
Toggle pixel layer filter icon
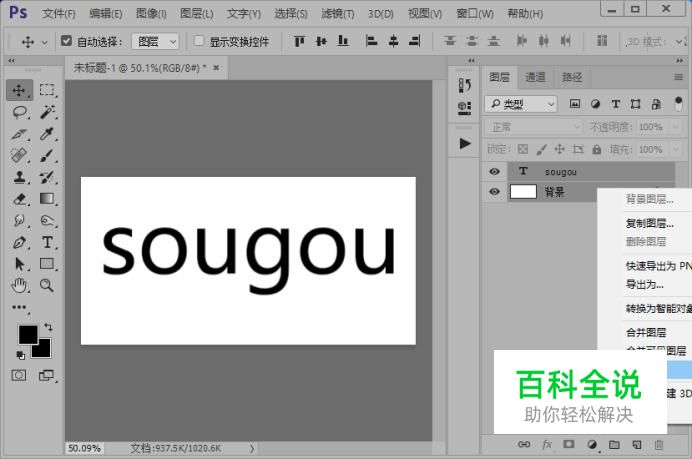tap(575, 104)
